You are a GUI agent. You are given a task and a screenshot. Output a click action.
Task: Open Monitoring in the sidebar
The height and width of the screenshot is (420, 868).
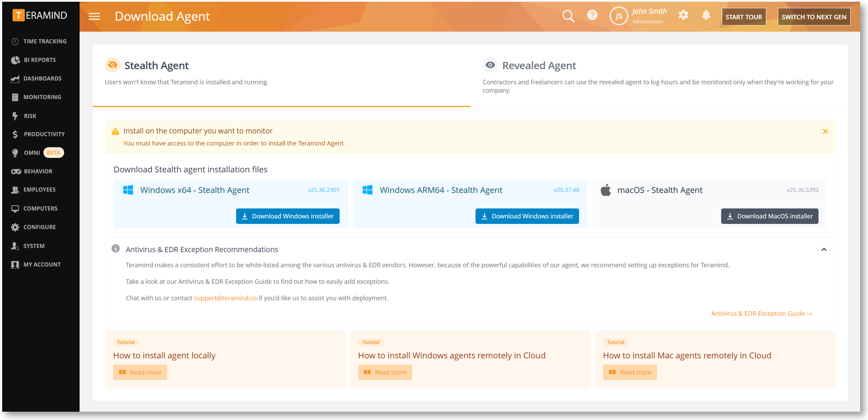42,97
